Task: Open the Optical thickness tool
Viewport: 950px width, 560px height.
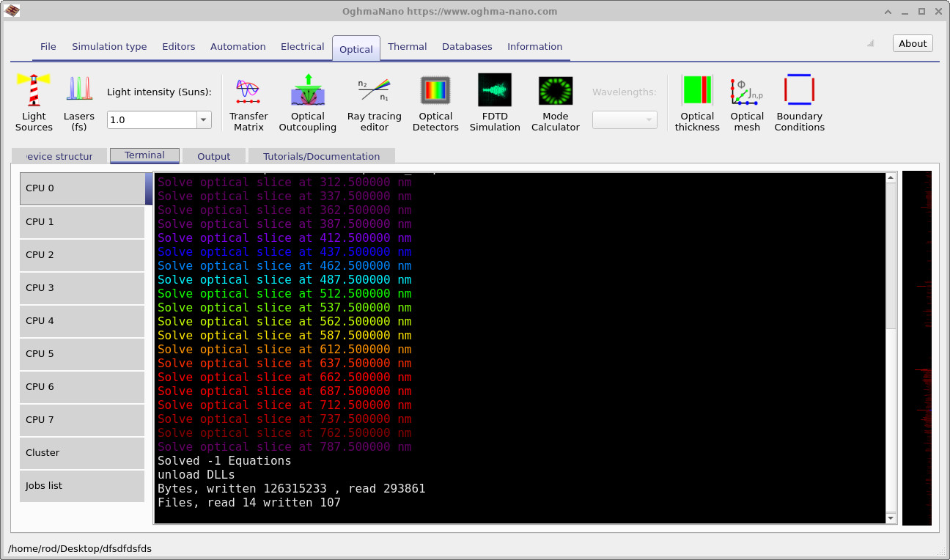Action: click(697, 103)
